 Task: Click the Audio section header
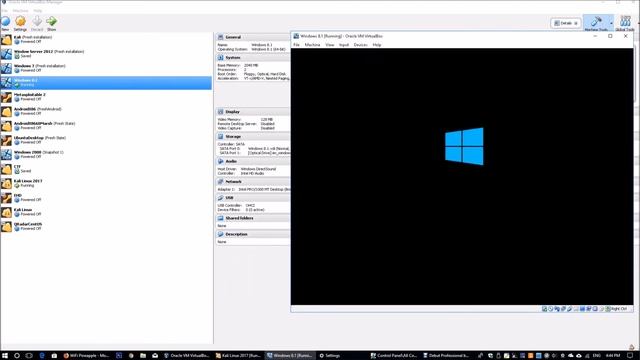point(253,161)
